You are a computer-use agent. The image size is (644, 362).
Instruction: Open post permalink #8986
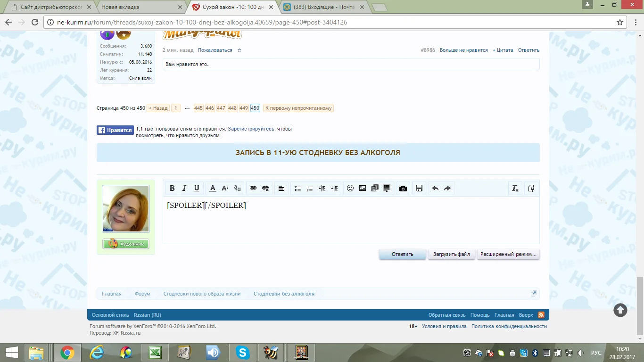click(x=428, y=50)
